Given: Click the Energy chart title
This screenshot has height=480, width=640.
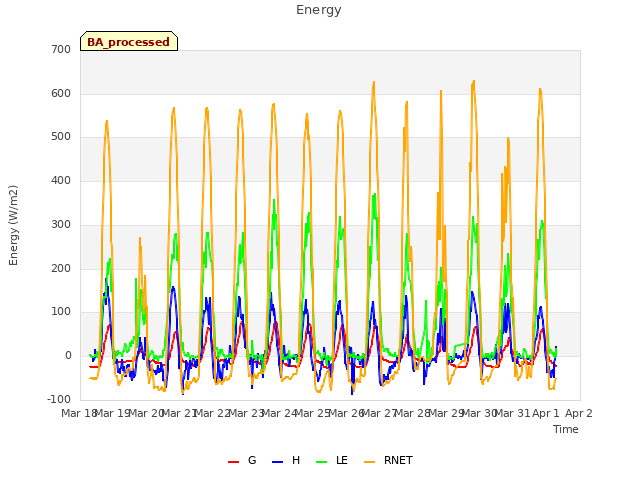Looking at the screenshot, I should (x=319, y=10).
